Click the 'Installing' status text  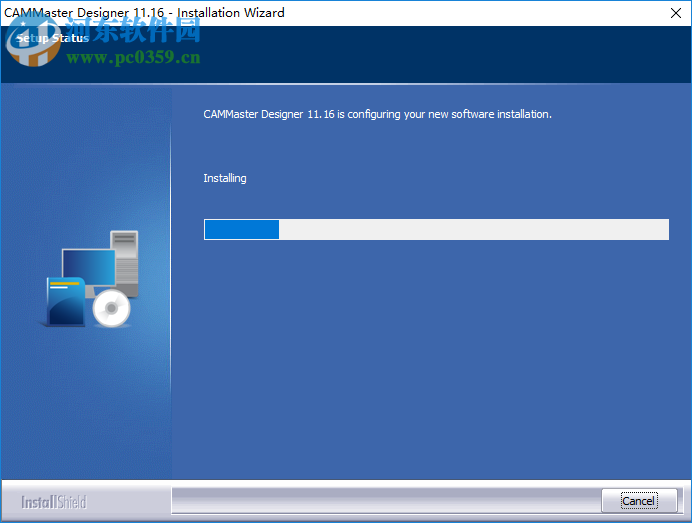[225, 178]
